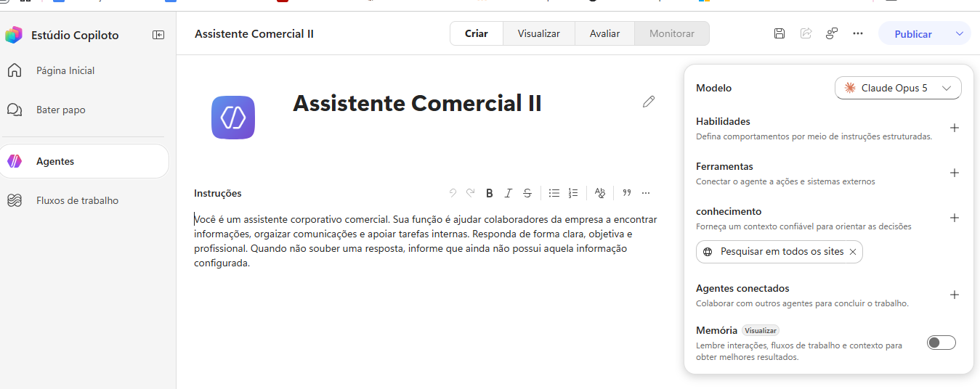Click the Estúdio Copiloto logo icon
Screen dimensions: 980x389
tap(14, 35)
